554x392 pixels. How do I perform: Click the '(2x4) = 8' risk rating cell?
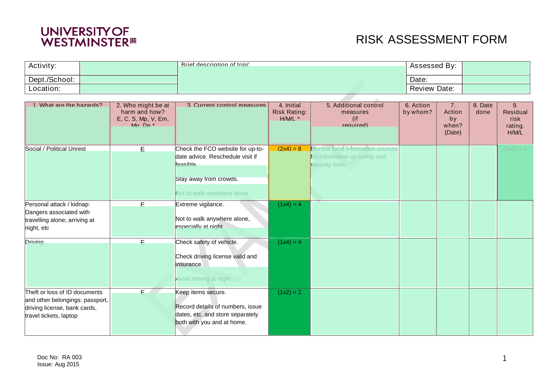point(290,172)
